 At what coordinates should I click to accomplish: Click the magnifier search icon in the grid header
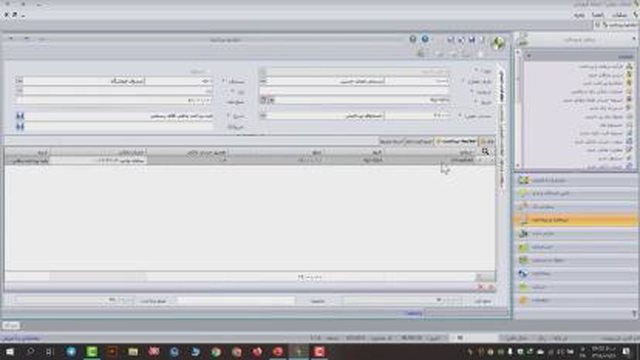tap(485, 152)
